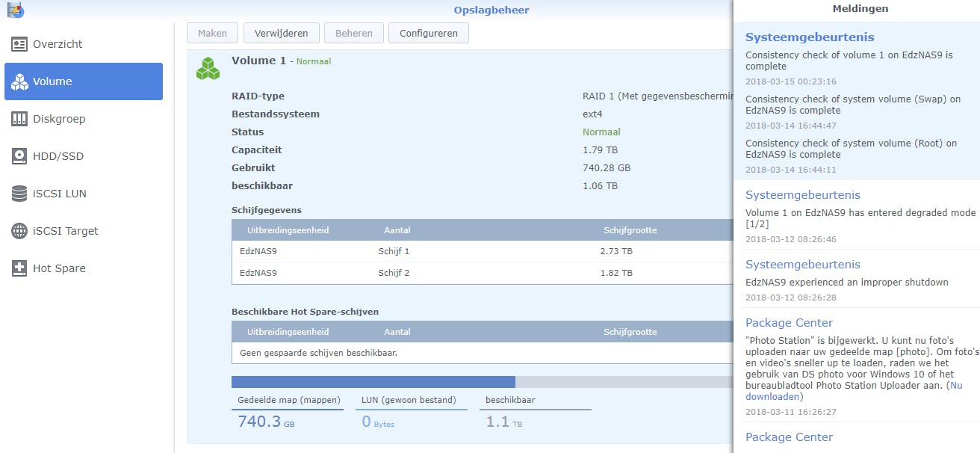Image resolution: width=980 pixels, height=453 pixels.
Task: Click the Maken button
Action: point(212,33)
